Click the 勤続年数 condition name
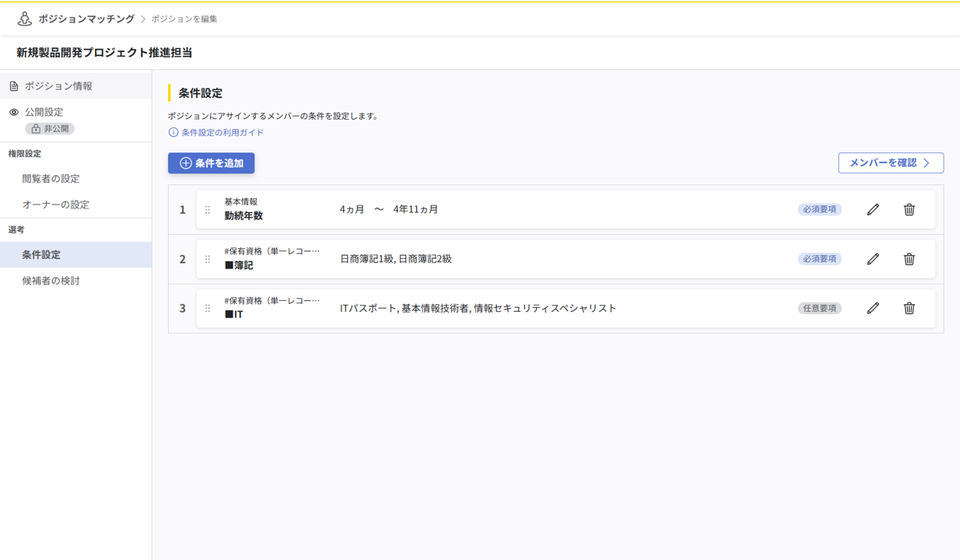The image size is (960, 560). (x=244, y=216)
